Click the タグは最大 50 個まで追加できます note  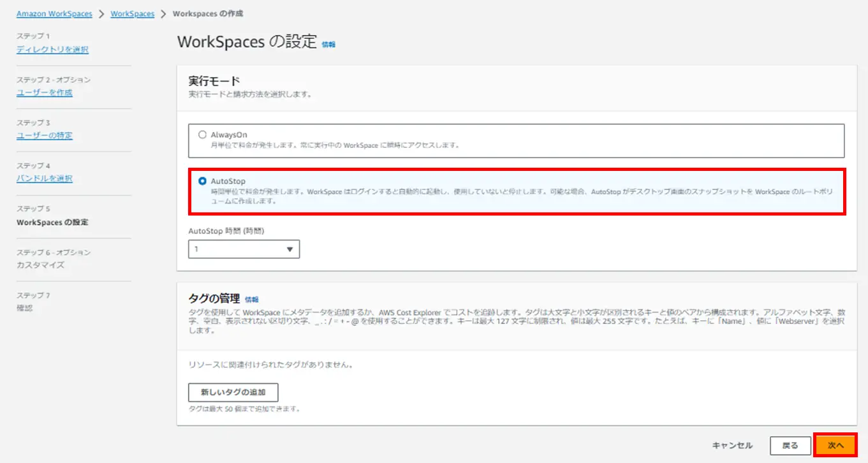coord(244,409)
